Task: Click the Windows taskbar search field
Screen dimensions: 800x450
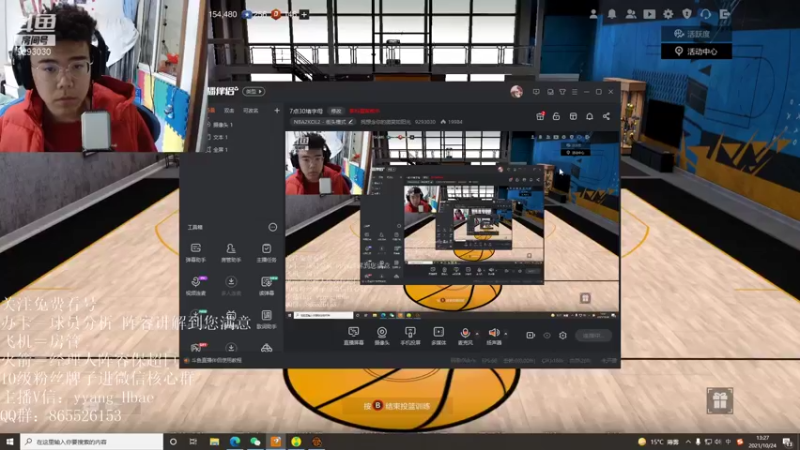Action: 92,441
